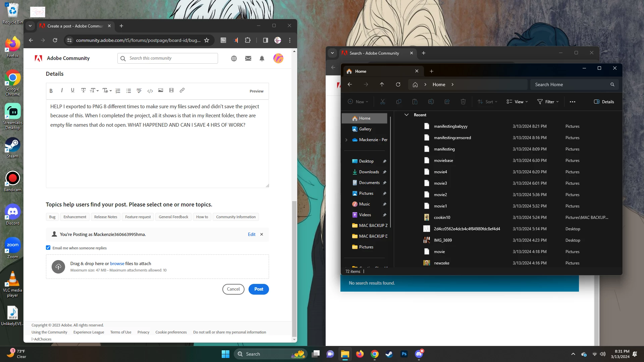Viewport: 644px width, 362px height.
Task: Open the Sort dropdown in File Explorer
Action: (x=488, y=102)
